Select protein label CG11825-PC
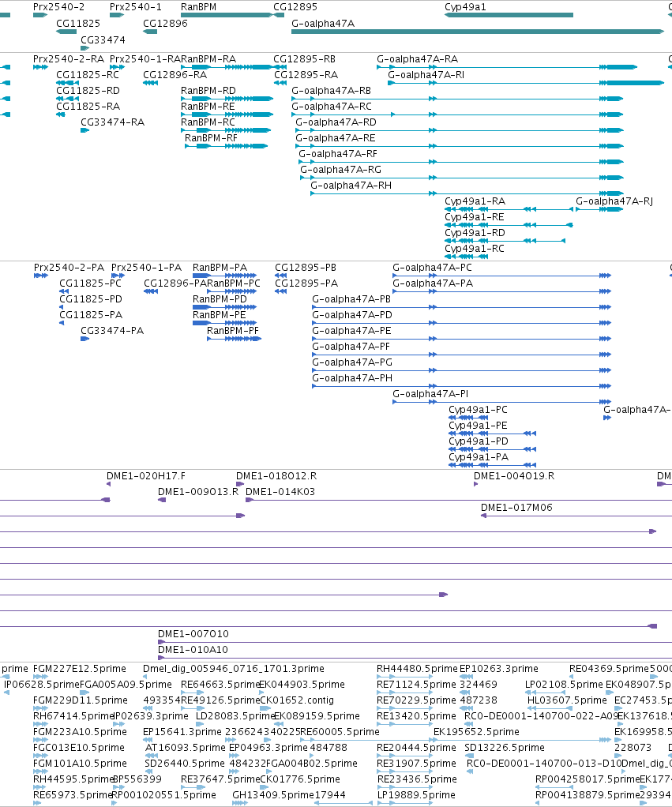This screenshot has height=807, width=672. [91, 283]
